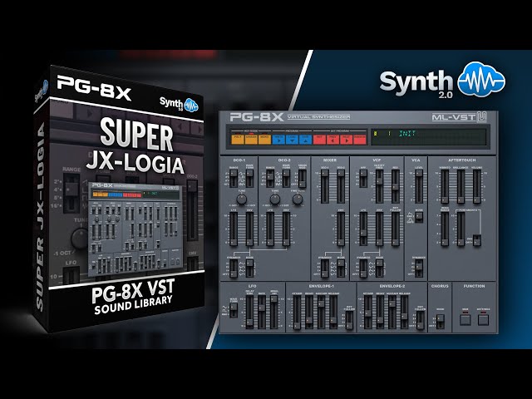This screenshot has width=532, height=399.
Task: Toggle the DCO-2 Range switch
Action: 270,179
